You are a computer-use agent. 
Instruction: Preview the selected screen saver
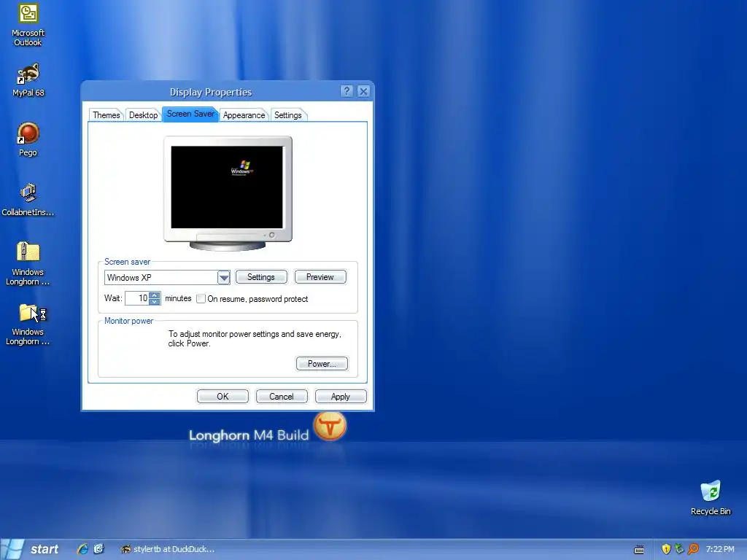tap(320, 277)
